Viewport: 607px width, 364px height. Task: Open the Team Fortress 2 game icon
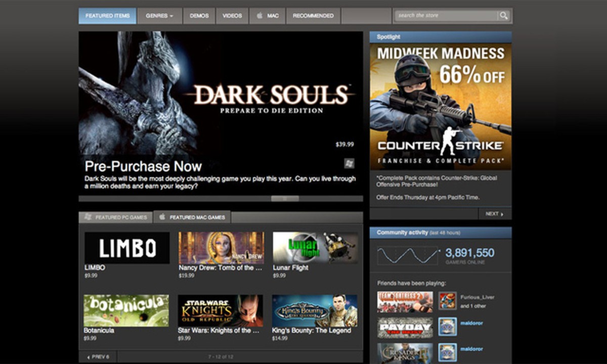coord(405,301)
